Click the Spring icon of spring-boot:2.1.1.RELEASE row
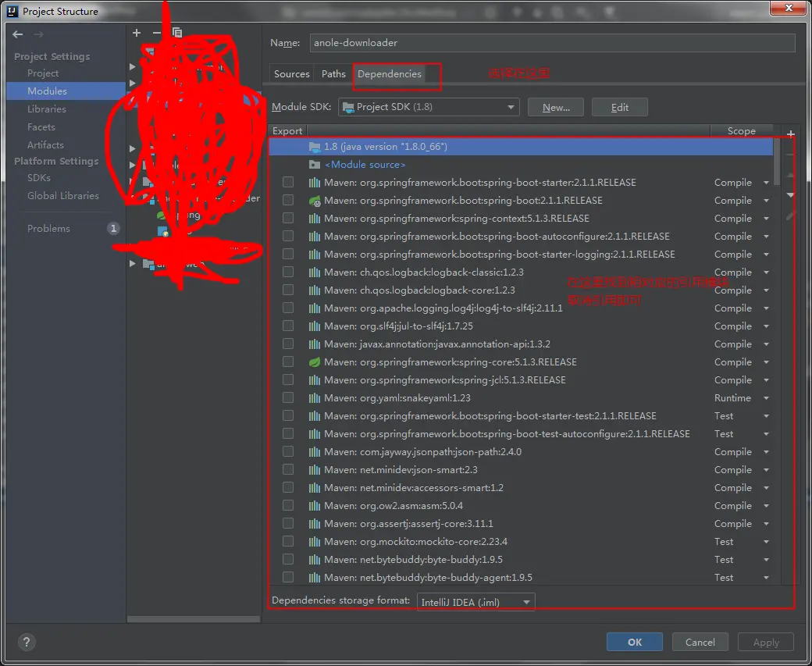 (x=315, y=201)
